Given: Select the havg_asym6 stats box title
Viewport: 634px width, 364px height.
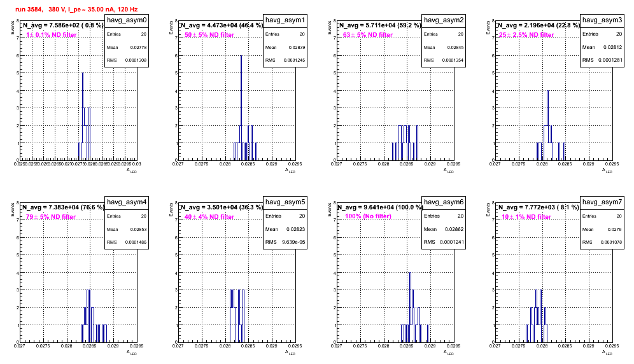Looking at the screenshot, I should pyautogui.click(x=444, y=202).
